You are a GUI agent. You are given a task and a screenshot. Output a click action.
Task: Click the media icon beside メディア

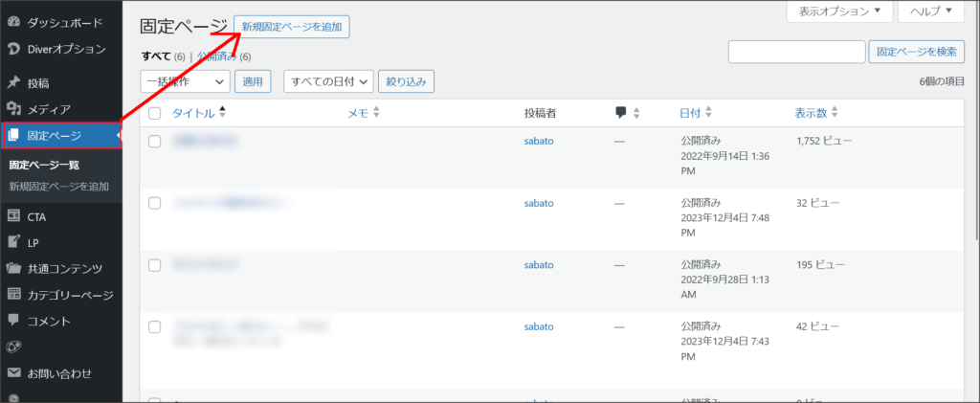click(x=13, y=109)
